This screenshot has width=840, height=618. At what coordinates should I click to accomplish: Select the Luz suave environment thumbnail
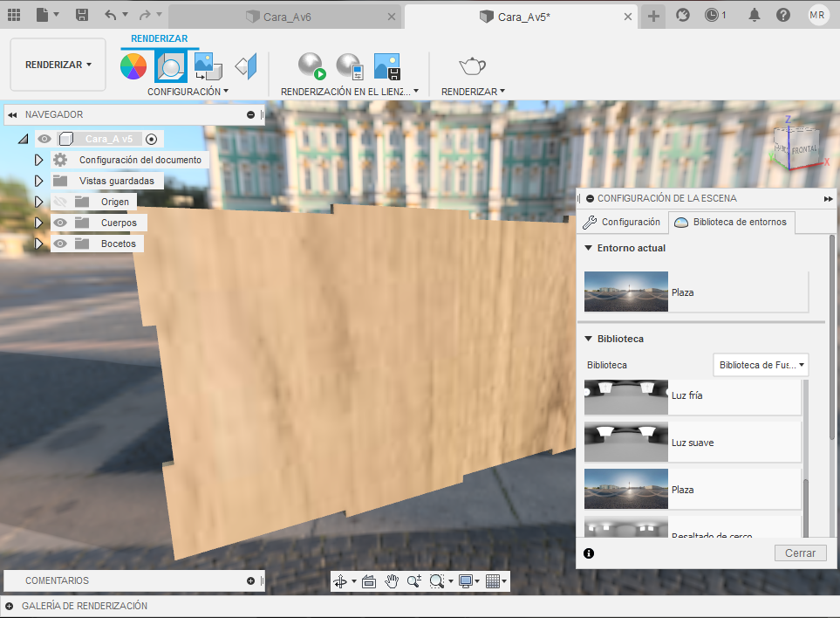625,443
